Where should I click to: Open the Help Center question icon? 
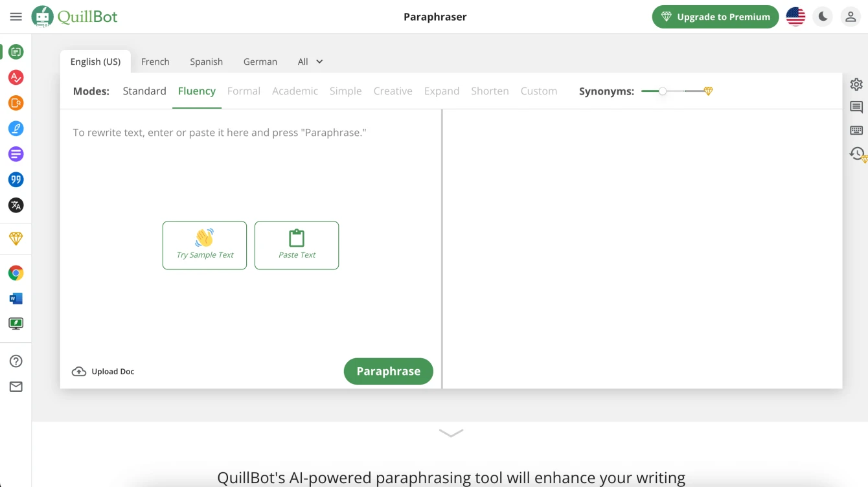click(16, 361)
